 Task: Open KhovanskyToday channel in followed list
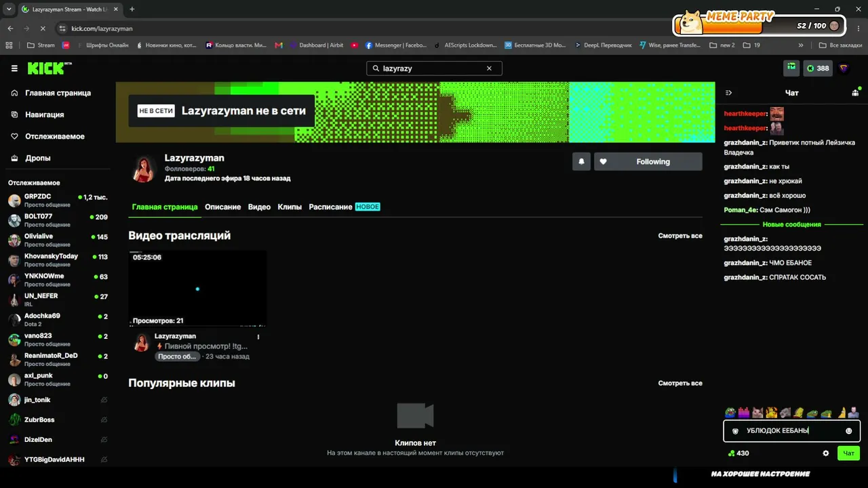click(x=58, y=260)
